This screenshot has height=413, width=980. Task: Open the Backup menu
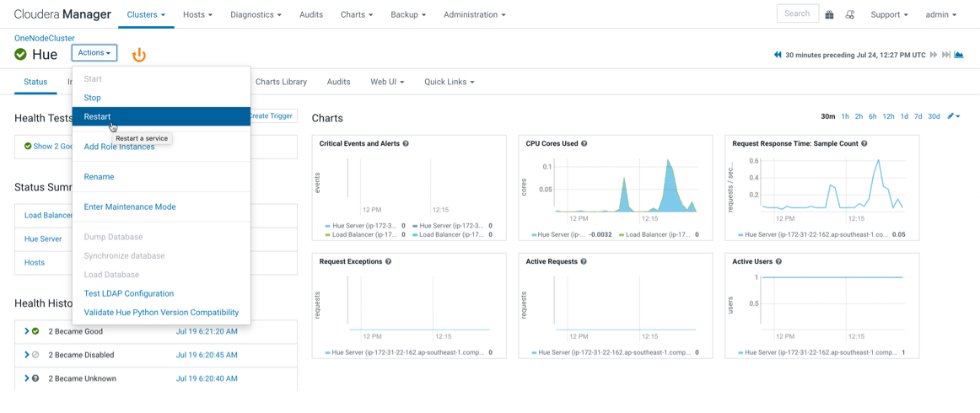point(408,14)
